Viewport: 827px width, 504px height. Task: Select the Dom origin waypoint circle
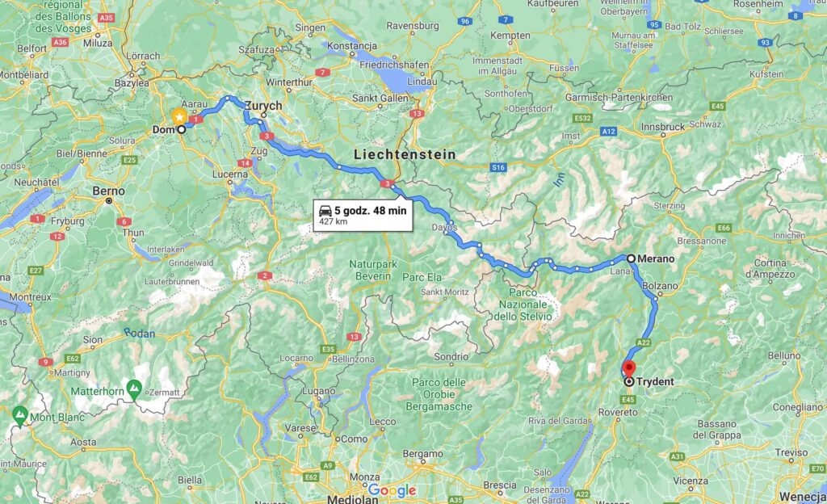tap(182, 129)
